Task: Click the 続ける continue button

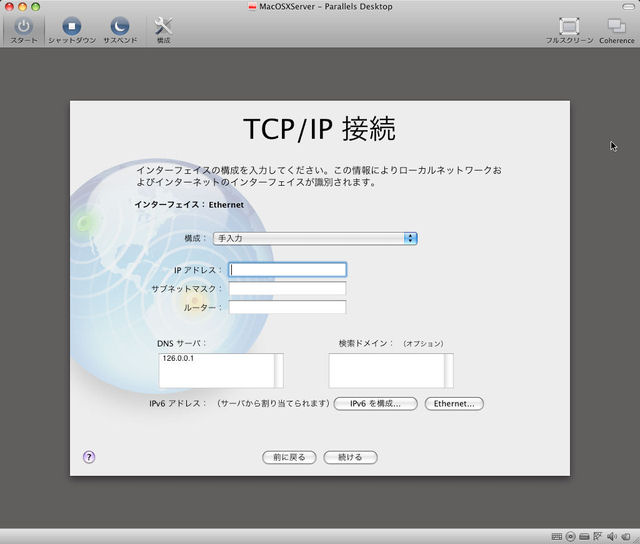Action: tap(350, 457)
